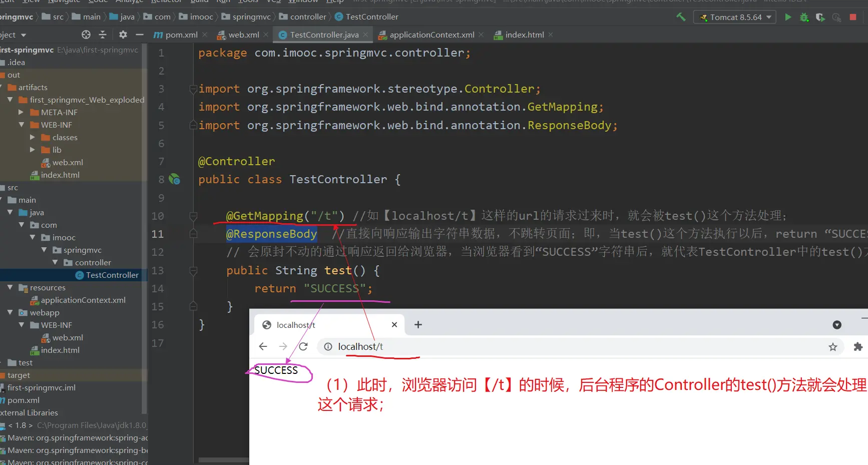Open Tomcat 8.5.64 run configuration dropdown

[734, 17]
